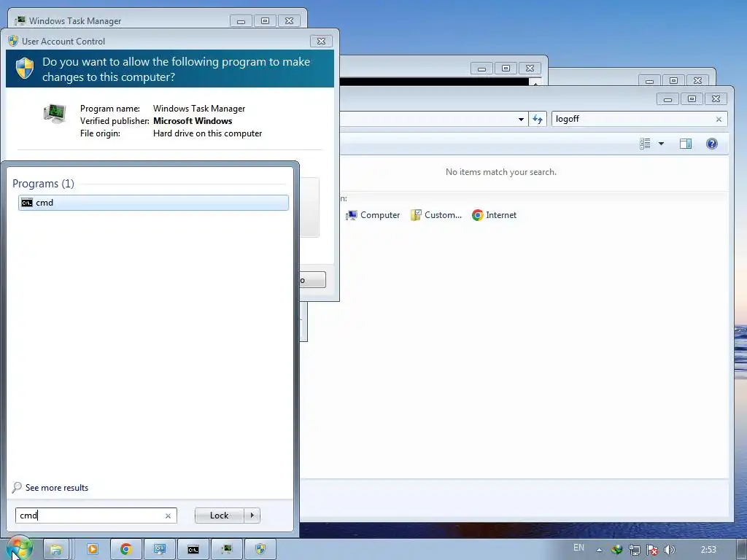This screenshot has height=560, width=747.
Task: Open the Explorer address bar history dropdown
Action: [521, 119]
